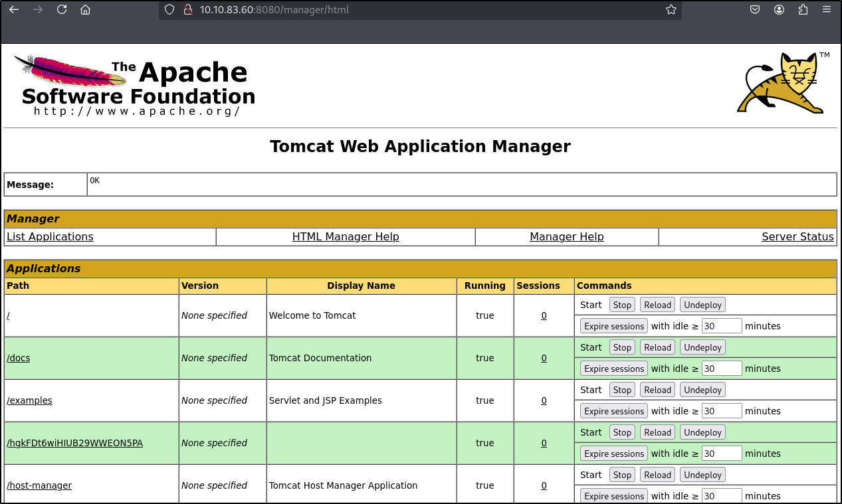
Task: Stop the /docs application
Action: coord(622,347)
